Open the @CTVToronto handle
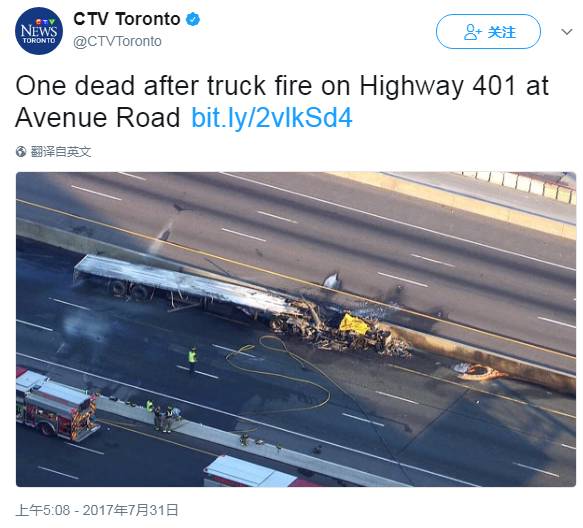The image size is (583, 528). (x=117, y=41)
